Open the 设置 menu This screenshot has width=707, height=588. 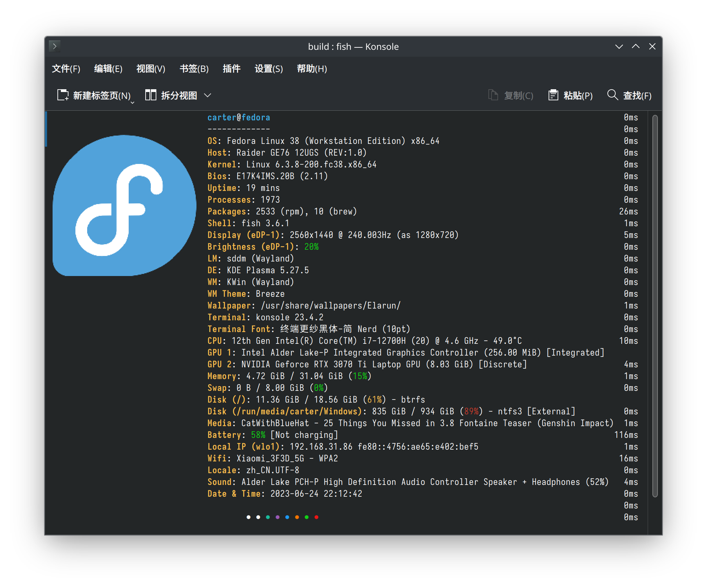pos(268,69)
